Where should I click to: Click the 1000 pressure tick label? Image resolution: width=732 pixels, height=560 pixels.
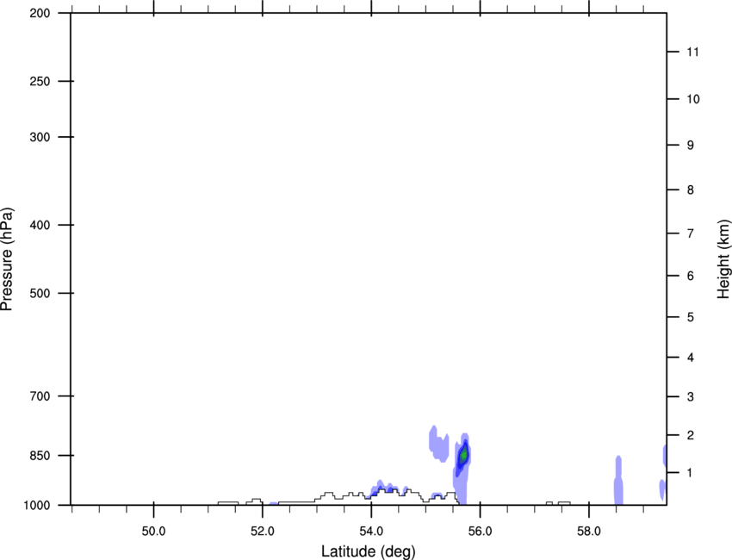pos(36,506)
